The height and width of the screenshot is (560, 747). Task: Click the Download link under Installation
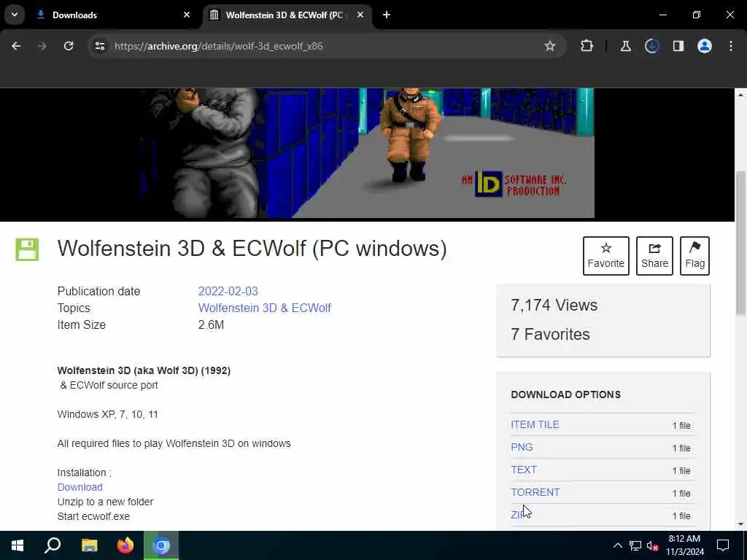[80, 487]
